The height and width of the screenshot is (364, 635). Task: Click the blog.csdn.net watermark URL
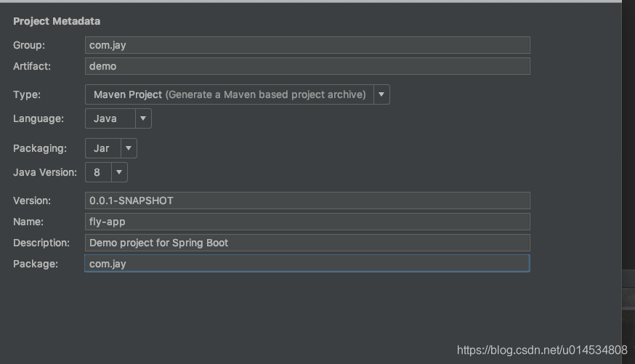point(541,350)
